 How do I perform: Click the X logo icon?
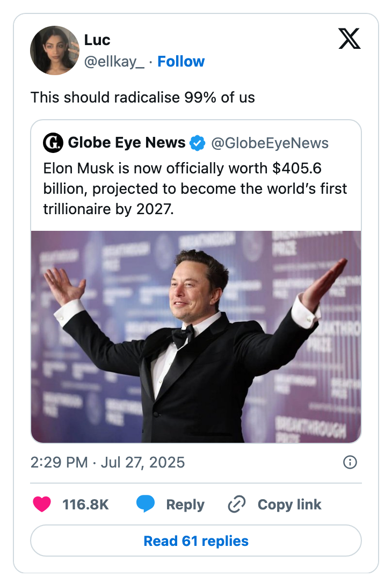click(350, 39)
